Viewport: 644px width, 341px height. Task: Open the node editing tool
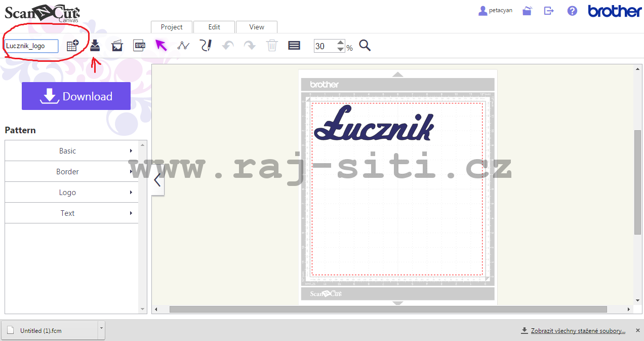(183, 45)
